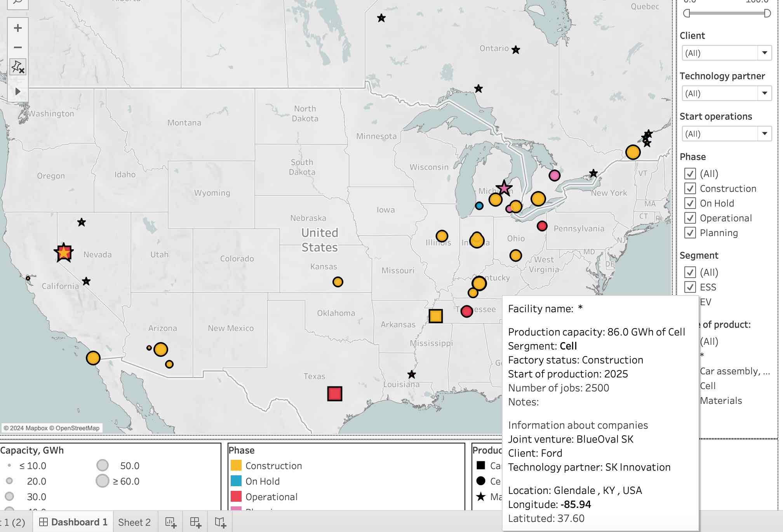Uncheck the Planning phase checkbox
Viewport: 783px width, 532px height.
(x=690, y=233)
